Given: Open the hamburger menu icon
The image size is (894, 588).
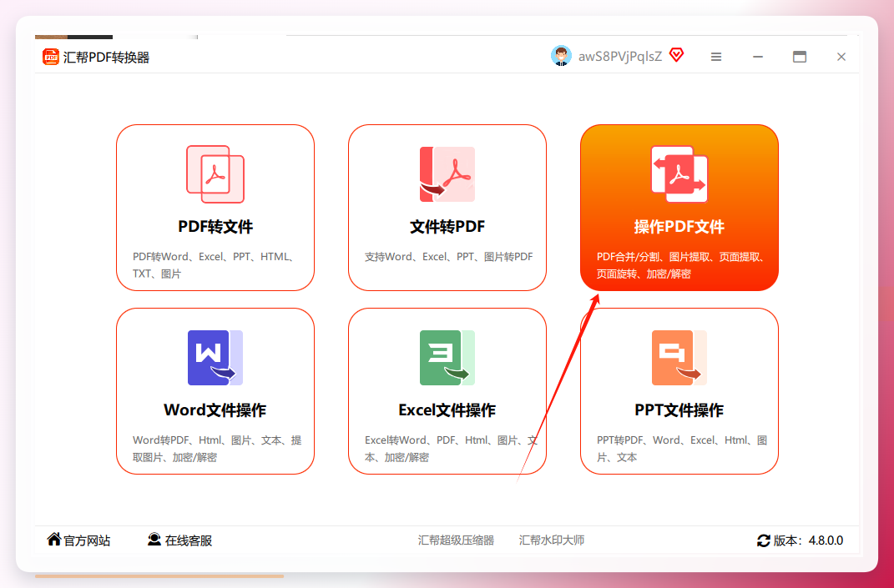Looking at the screenshot, I should [716, 57].
